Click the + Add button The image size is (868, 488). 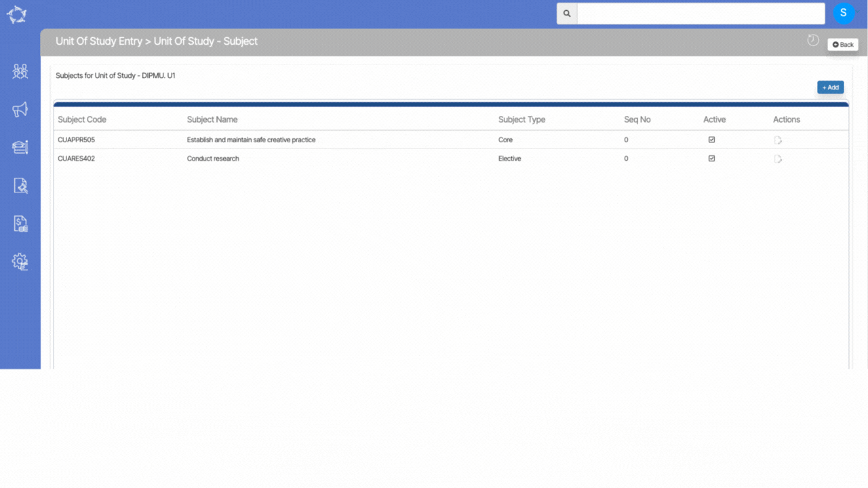click(x=831, y=87)
